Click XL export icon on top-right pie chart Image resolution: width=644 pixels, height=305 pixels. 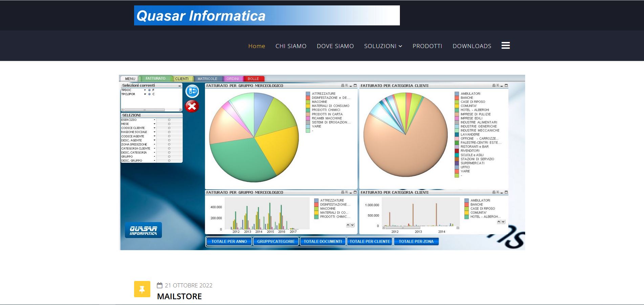click(497, 86)
